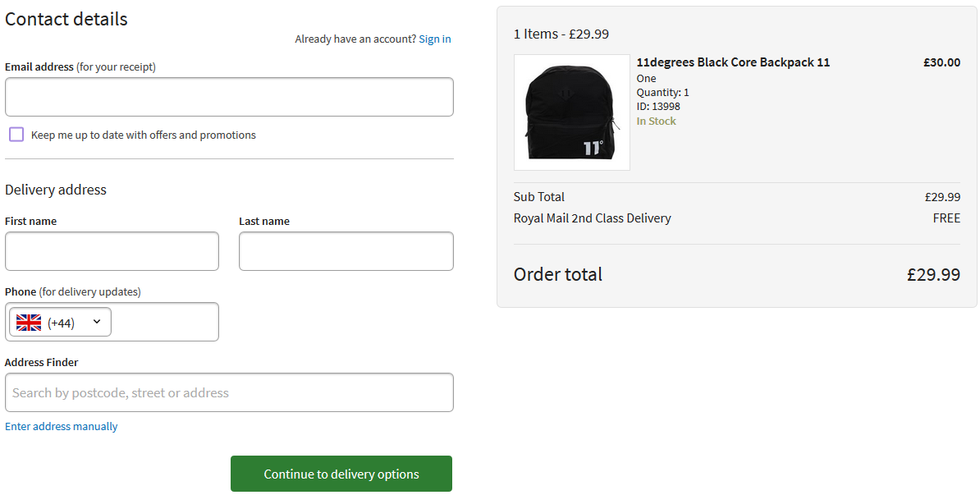This screenshot has width=980, height=495.
Task: Expand the country code dropdown arrow
Action: (x=97, y=322)
